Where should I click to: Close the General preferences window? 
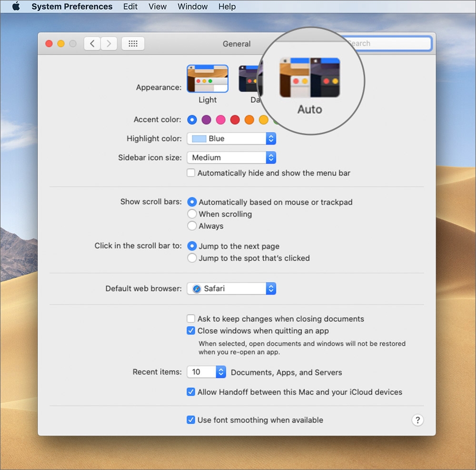click(49, 44)
